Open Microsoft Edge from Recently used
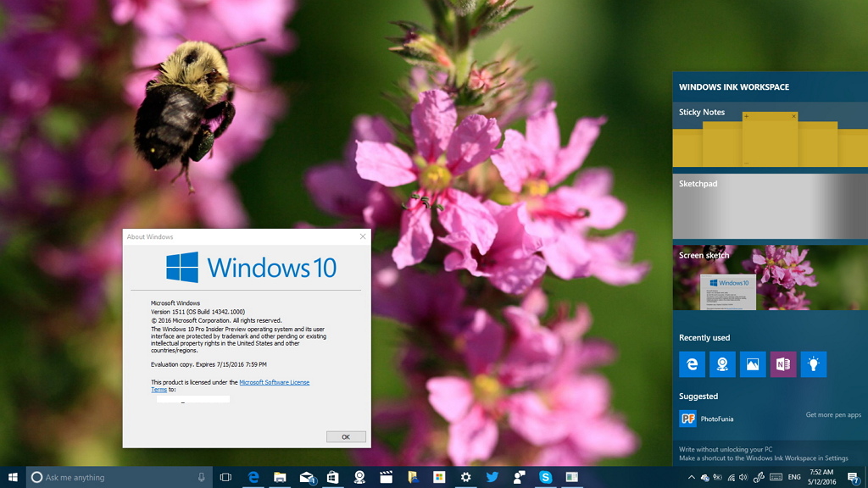Screen dimensions: 868x488 point(693,364)
